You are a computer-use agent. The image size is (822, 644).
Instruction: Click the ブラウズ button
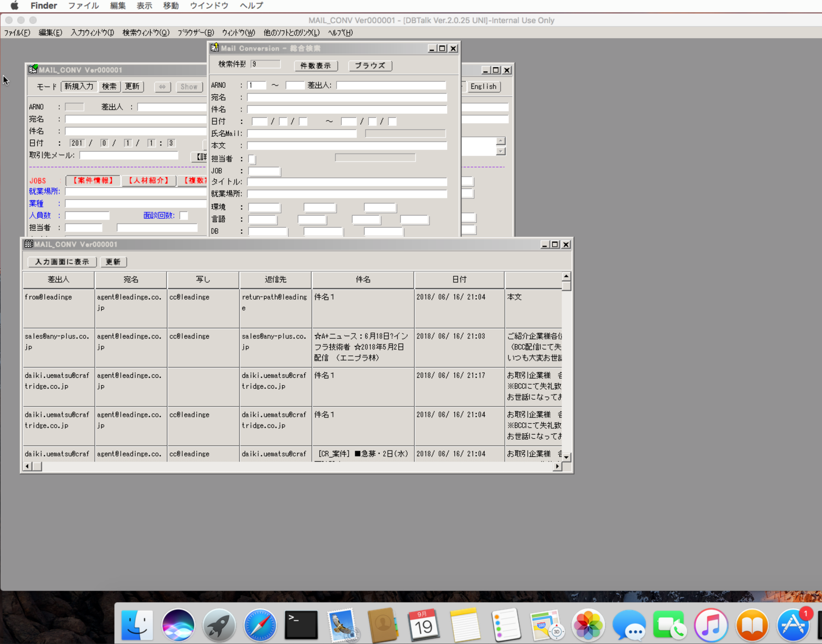[370, 66]
